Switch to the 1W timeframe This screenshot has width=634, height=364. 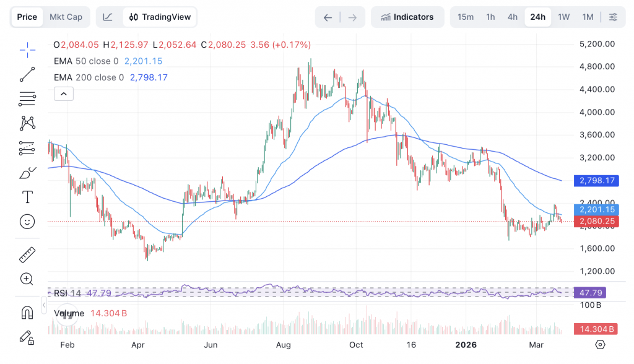click(x=563, y=17)
